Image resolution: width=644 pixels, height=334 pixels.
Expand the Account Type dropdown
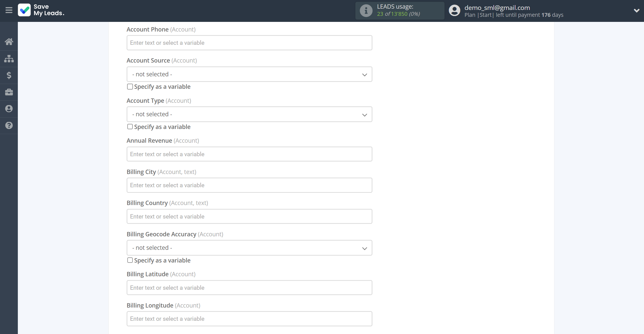249,114
